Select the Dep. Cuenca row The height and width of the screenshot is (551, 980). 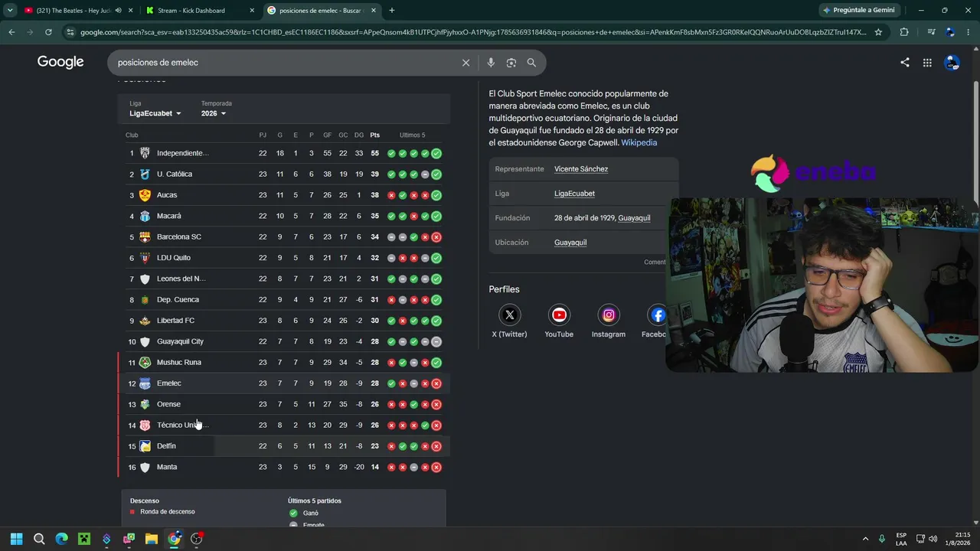tap(284, 300)
